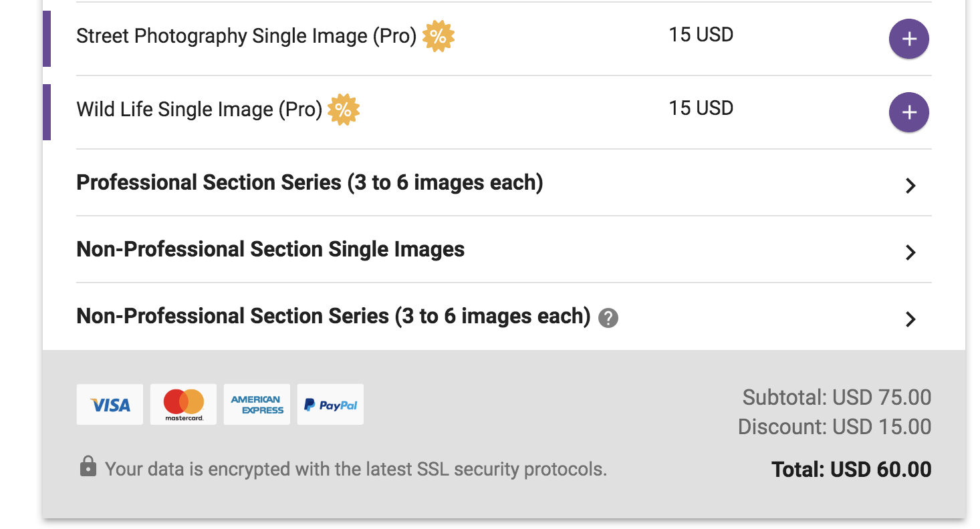Viewport: 980px width, 529px height.
Task: Click the Total USD 60.00 amount
Action: (x=851, y=470)
